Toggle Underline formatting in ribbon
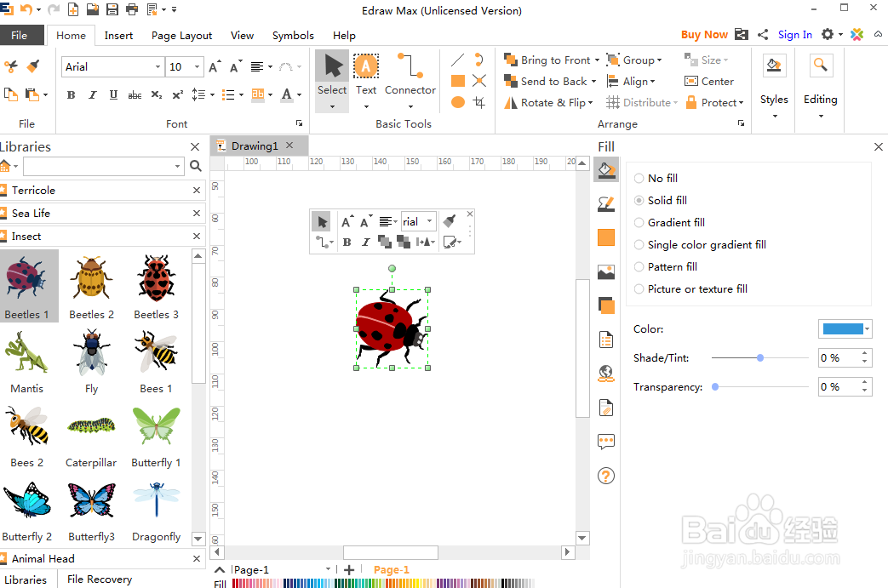 [x=113, y=95]
